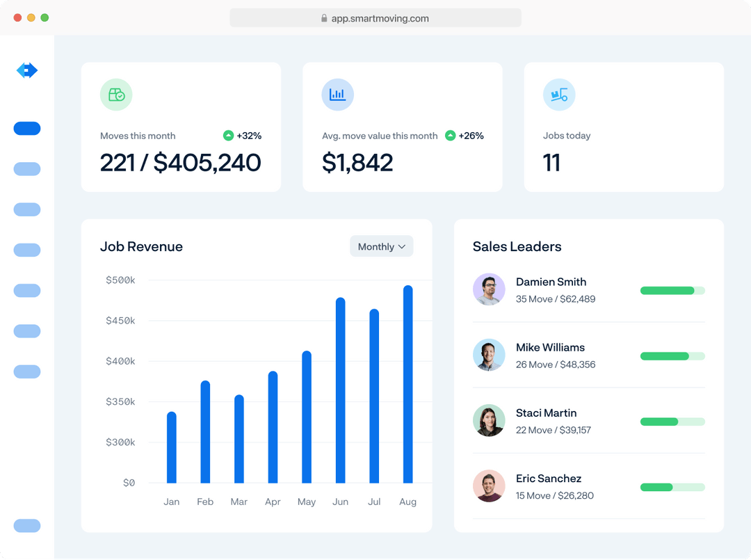Click the Sales Leaders panel heading
This screenshot has height=560, width=751.
click(517, 246)
